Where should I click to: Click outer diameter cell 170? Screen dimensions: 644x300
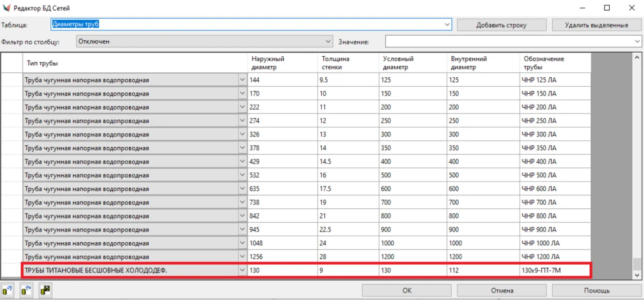coord(282,93)
